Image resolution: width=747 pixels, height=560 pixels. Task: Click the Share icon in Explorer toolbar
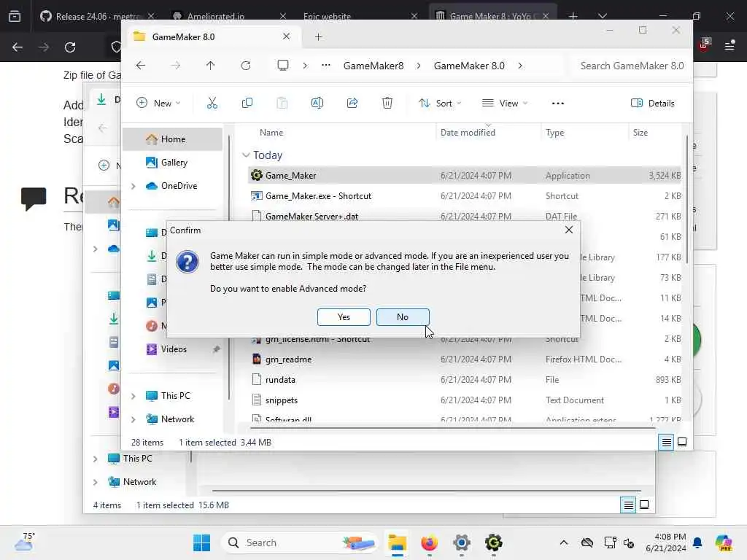(352, 103)
